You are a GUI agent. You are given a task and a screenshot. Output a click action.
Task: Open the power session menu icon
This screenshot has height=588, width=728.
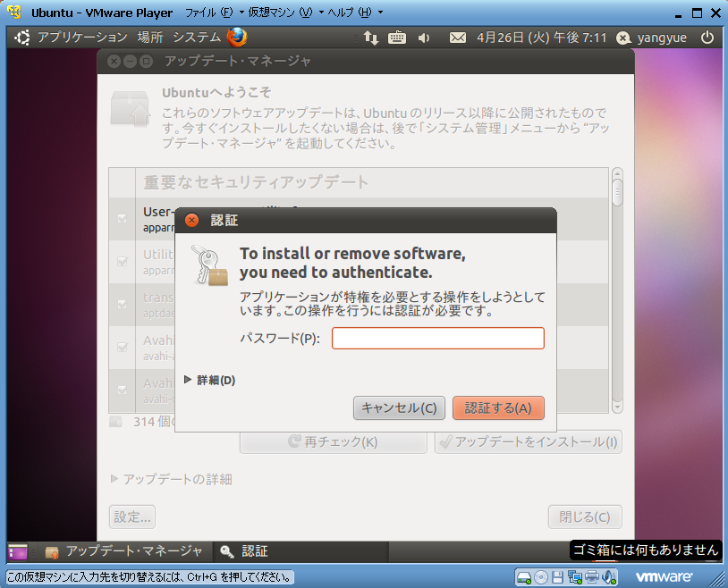tap(707, 38)
